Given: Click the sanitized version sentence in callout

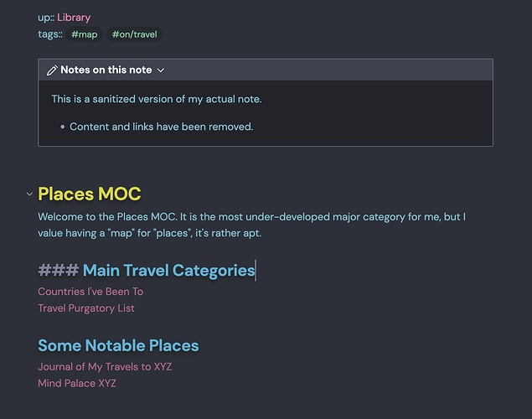Looking at the screenshot, I should pos(157,99).
